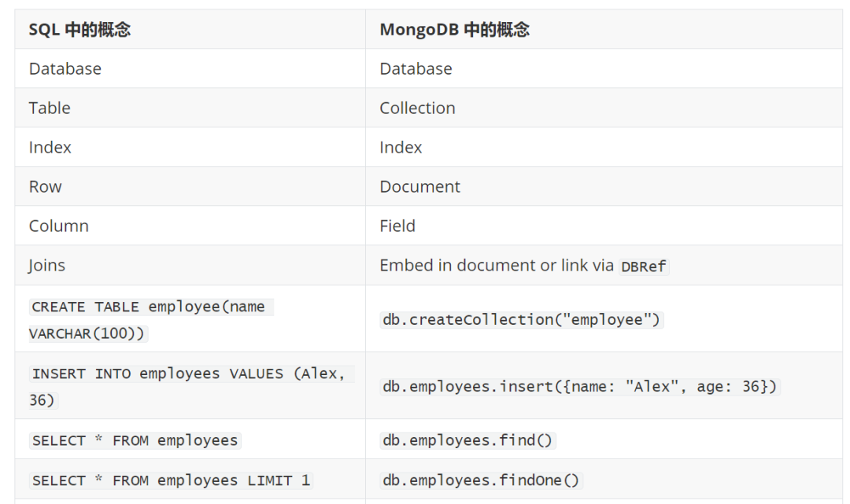Select the "Column" cell text

click(59, 226)
